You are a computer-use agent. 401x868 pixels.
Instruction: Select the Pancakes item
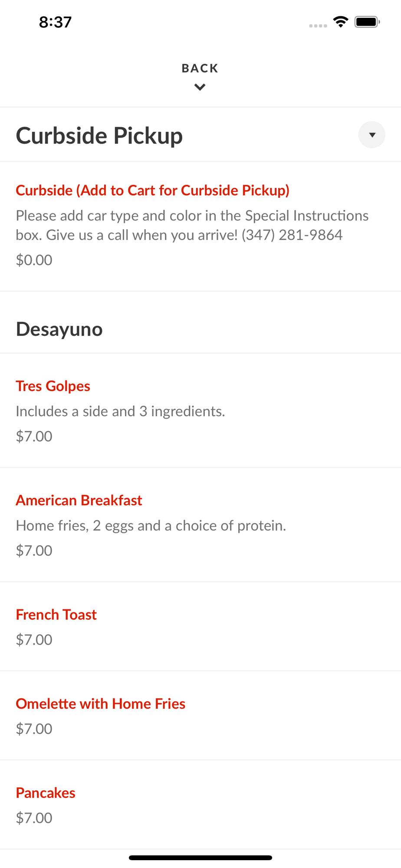[46, 793]
